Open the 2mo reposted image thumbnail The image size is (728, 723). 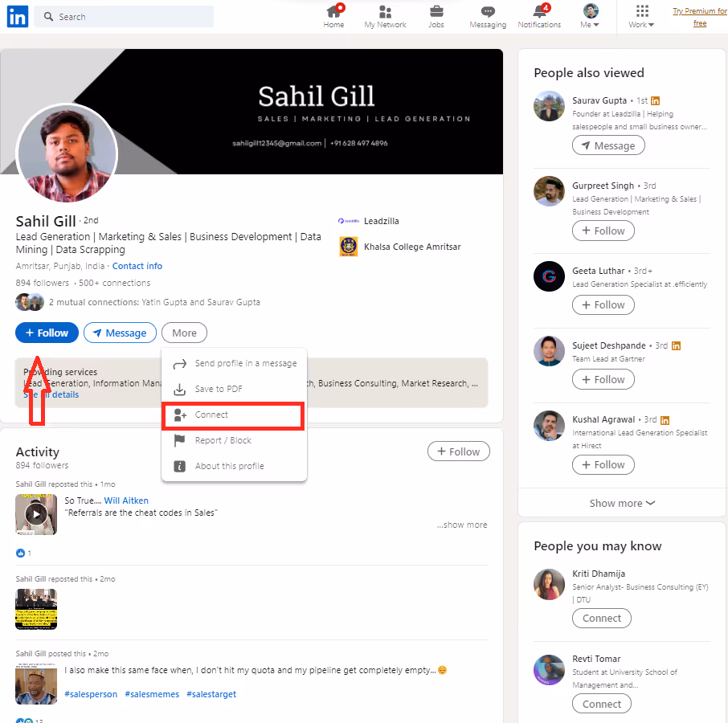[36, 609]
